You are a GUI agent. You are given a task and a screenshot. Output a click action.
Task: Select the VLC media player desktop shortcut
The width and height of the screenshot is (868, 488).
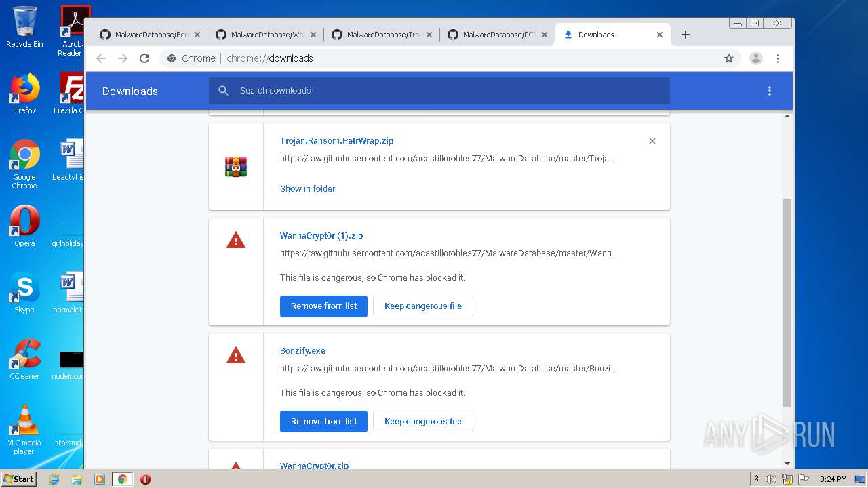[x=24, y=430]
